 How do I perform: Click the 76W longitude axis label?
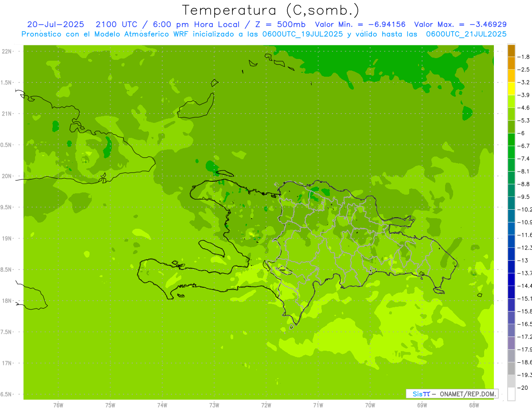click(58, 405)
